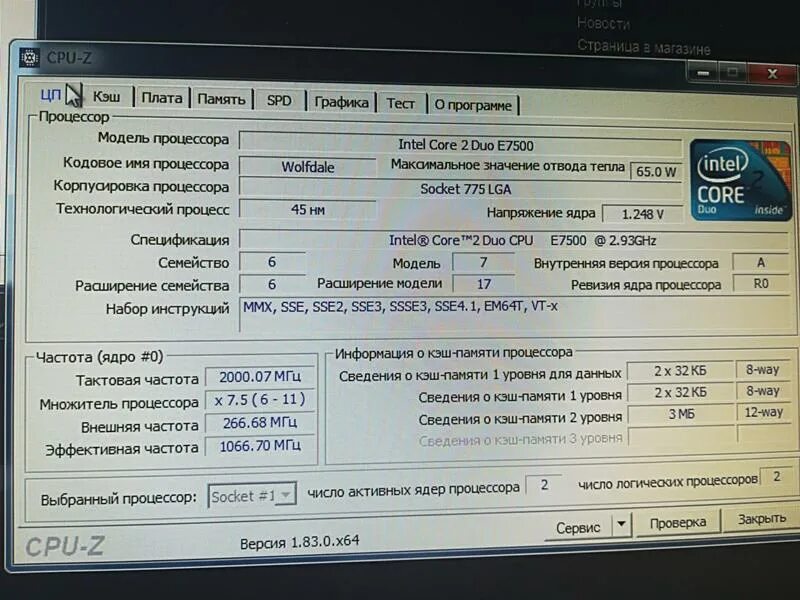Click Новости link in background window
The height and width of the screenshot is (600, 800).
pos(603,23)
